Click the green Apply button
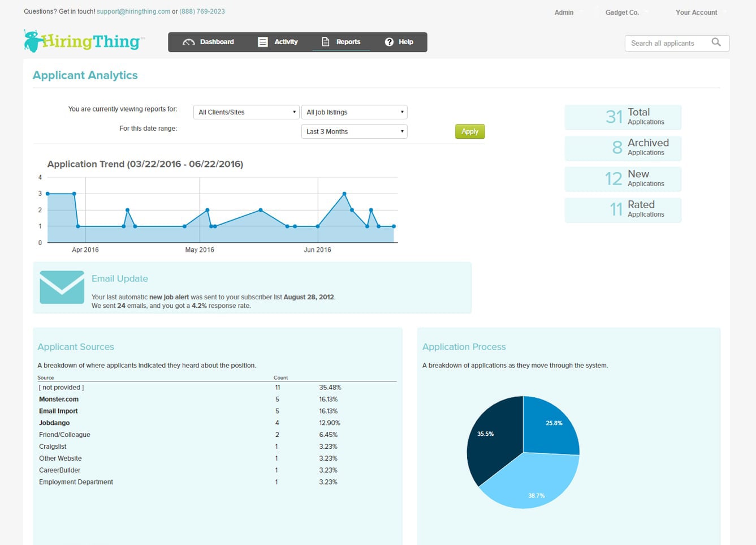The height and width of the screenshot is (545, 756). [470, 131]
